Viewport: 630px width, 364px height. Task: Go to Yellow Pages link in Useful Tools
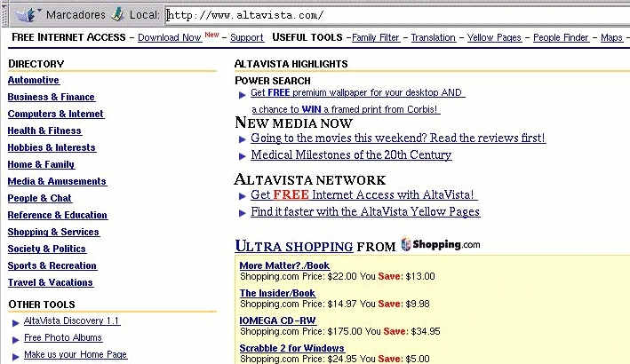coord(494,37)
